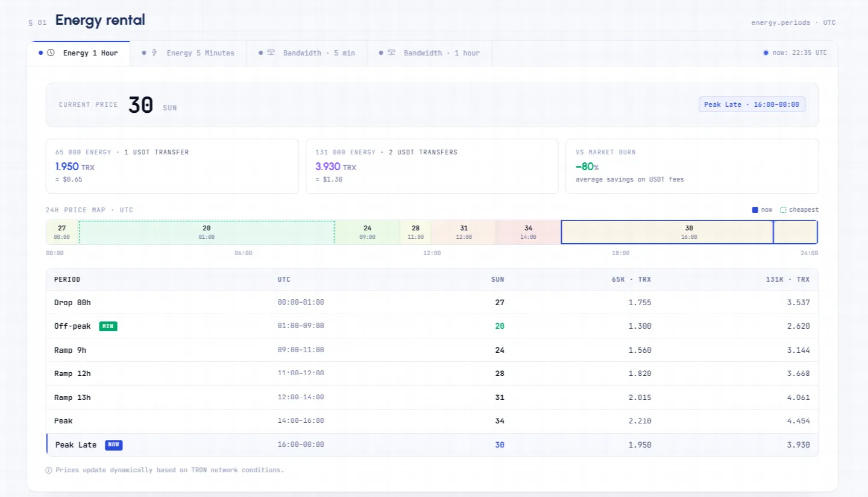This screenshot has width=868, height=497.
Task: Click the 1.950 TRX price value
Action: click(75, 166)
